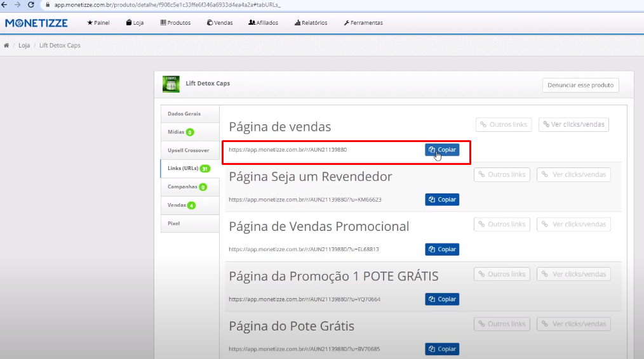
Task: Click the address bar URL
Action: (x=167, y=5)
